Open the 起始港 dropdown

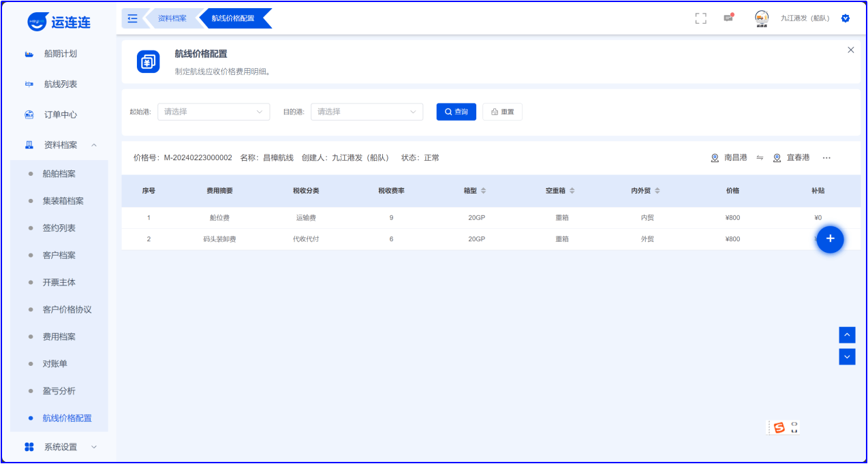(213, 112)
